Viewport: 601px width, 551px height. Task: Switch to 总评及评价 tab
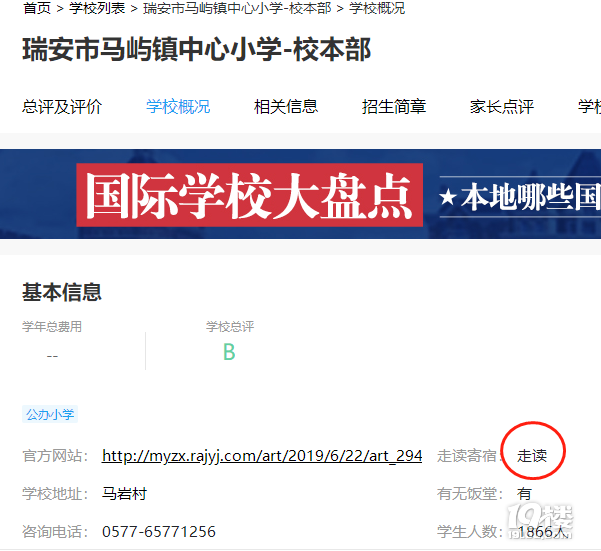click(x=62, y=107)
